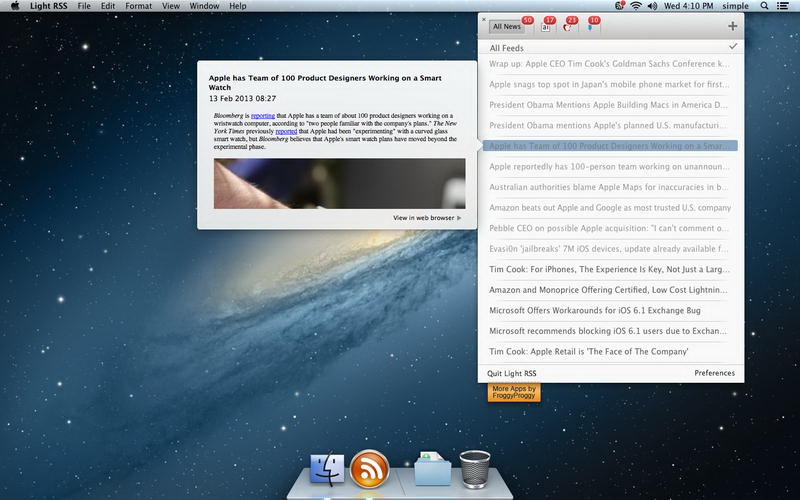This screenshot has height=500, width=800.
Task: Toggle the All Feeds checkmark row
Action: (612, 47)
